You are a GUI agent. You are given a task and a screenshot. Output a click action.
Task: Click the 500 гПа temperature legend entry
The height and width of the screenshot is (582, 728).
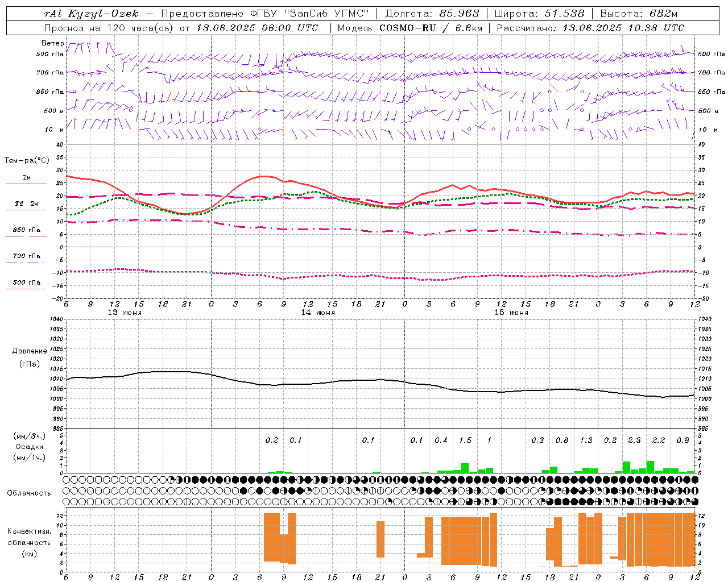27,282
